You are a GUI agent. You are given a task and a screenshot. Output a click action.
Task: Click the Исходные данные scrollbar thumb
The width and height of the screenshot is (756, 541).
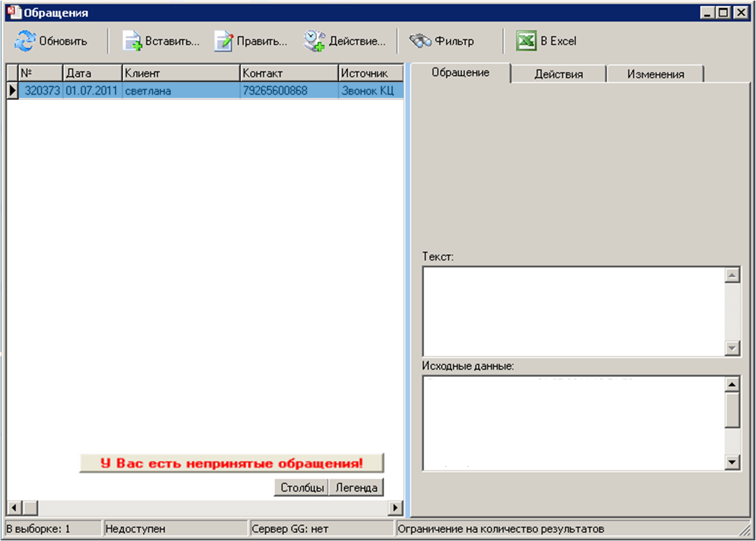pyautogui.click(x=733, y=409)
